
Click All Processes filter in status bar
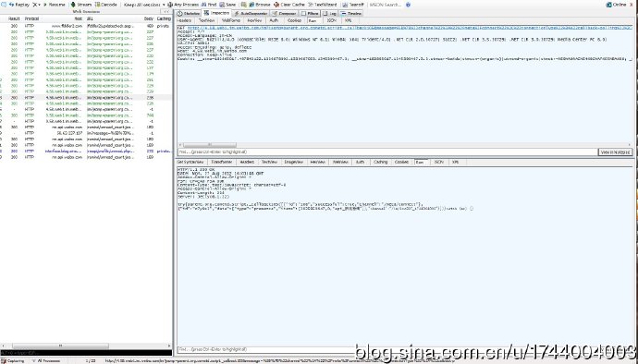pos(46,360)
